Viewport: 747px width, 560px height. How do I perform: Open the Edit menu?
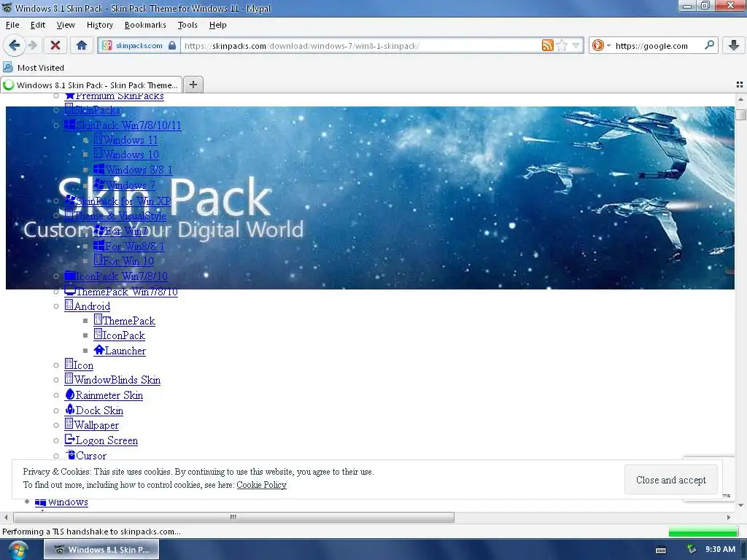point(38,25)
